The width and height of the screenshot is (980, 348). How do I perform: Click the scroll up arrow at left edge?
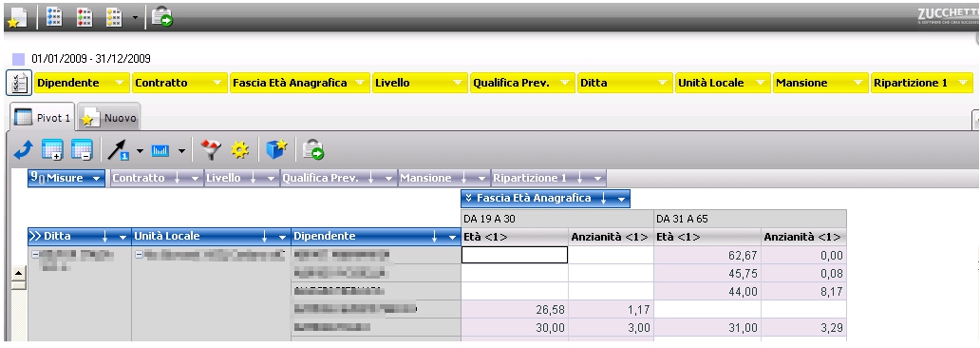(x=19, y=274)
